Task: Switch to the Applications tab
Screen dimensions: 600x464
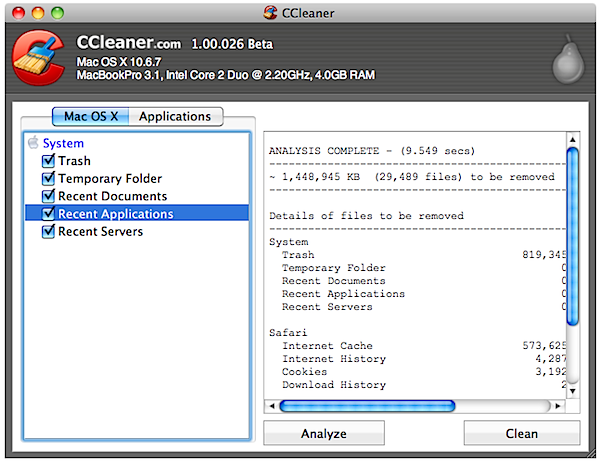Action: pyautogui.click(x=175, y=116)
